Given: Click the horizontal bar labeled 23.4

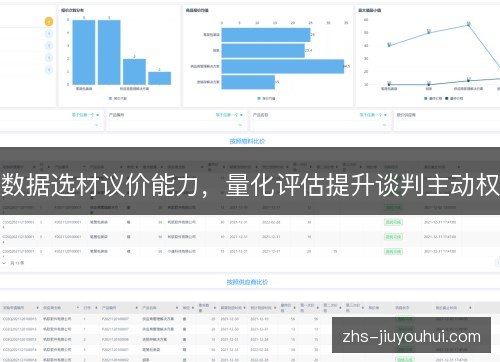Looking at the screenshot, I should click(x=263, y=51).
